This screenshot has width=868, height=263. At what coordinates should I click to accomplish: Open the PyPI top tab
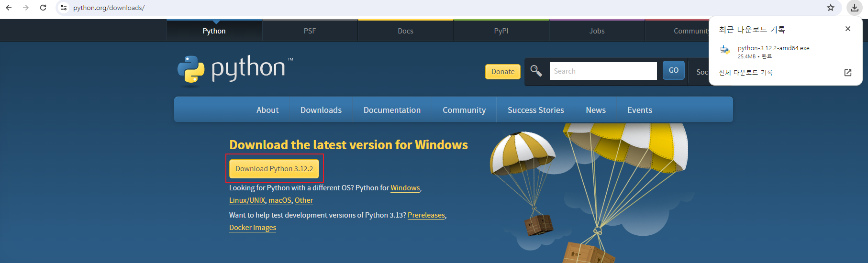click(501, 31)
